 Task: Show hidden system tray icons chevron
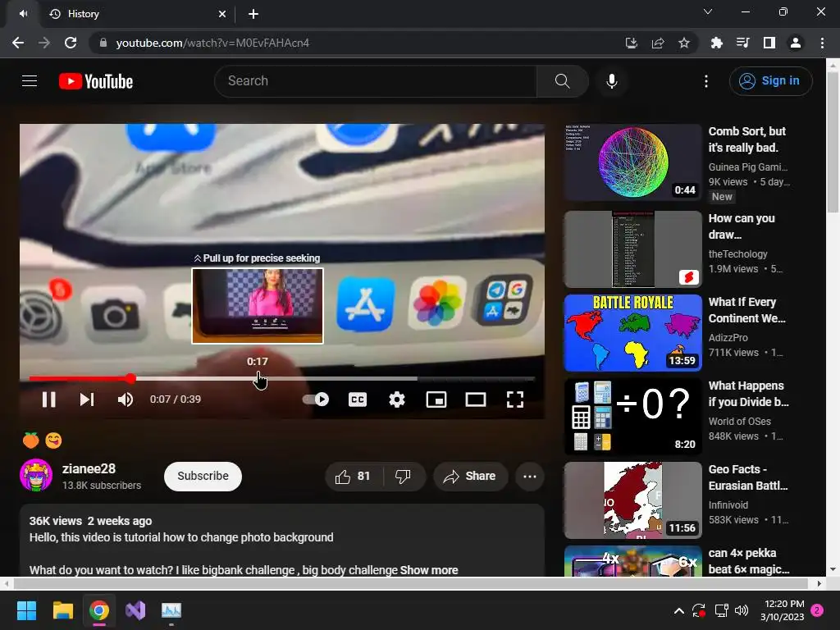click(678, 610)
